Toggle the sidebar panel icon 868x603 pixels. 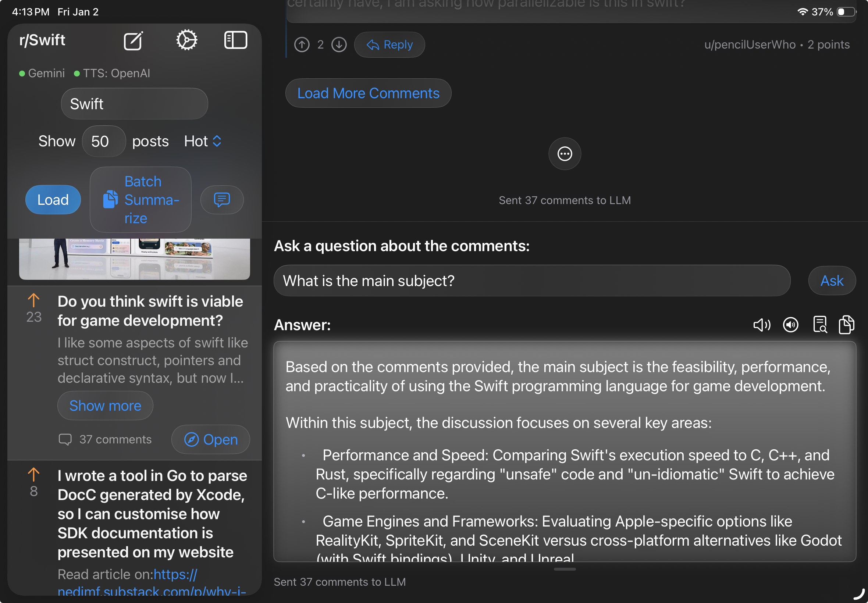coord(236,39)
